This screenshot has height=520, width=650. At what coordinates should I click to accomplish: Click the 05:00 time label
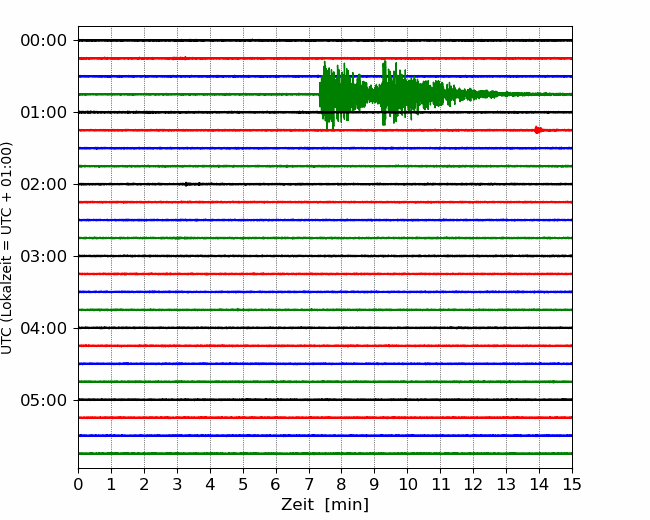tap(44, 400)
